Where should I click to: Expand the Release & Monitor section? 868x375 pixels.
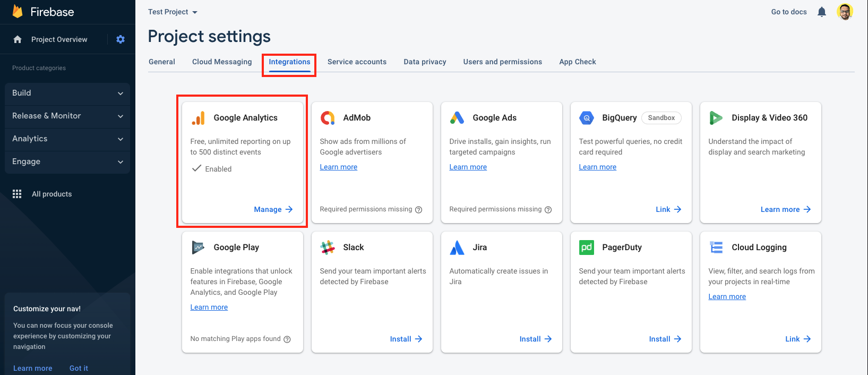tap(67, 116)
